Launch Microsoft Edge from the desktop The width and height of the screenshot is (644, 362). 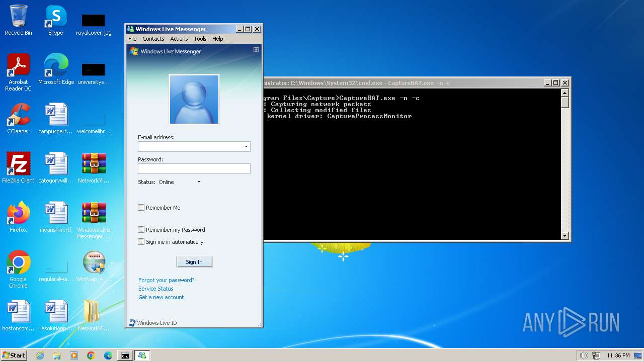click(x=56, y=69)
